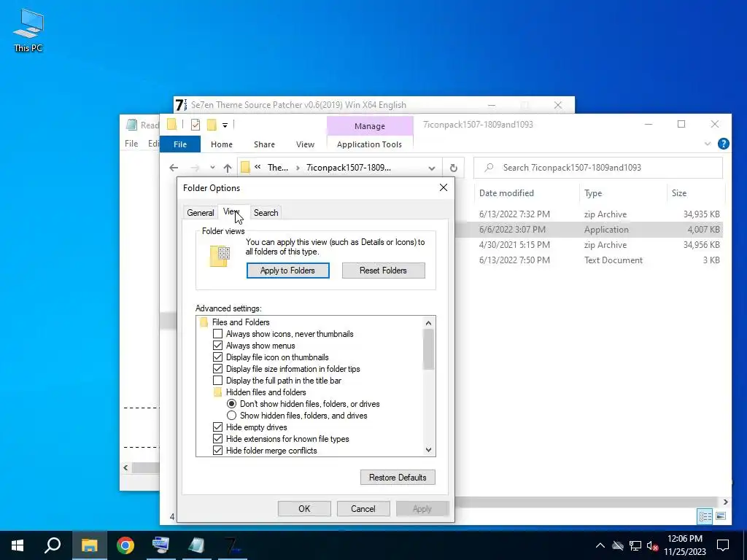Image resolution: width=747 pixels, height=560 pixels.
Task: Select Don't show hidden files radio button
Action: pos(231,404)
